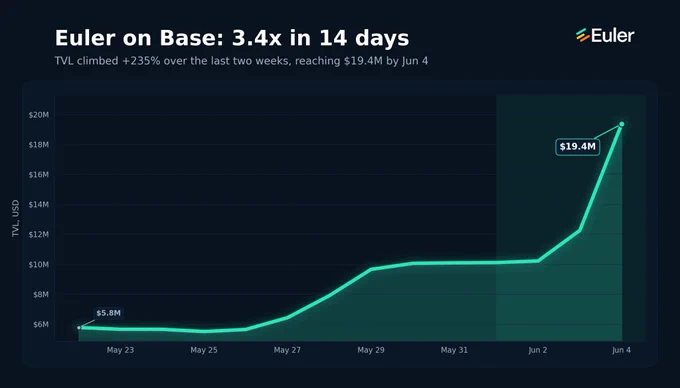Image resolution: width=680 pixels, height=388 pixels.
Task: Click the $8M y-axis label
Action: click(x=41, y=295)
